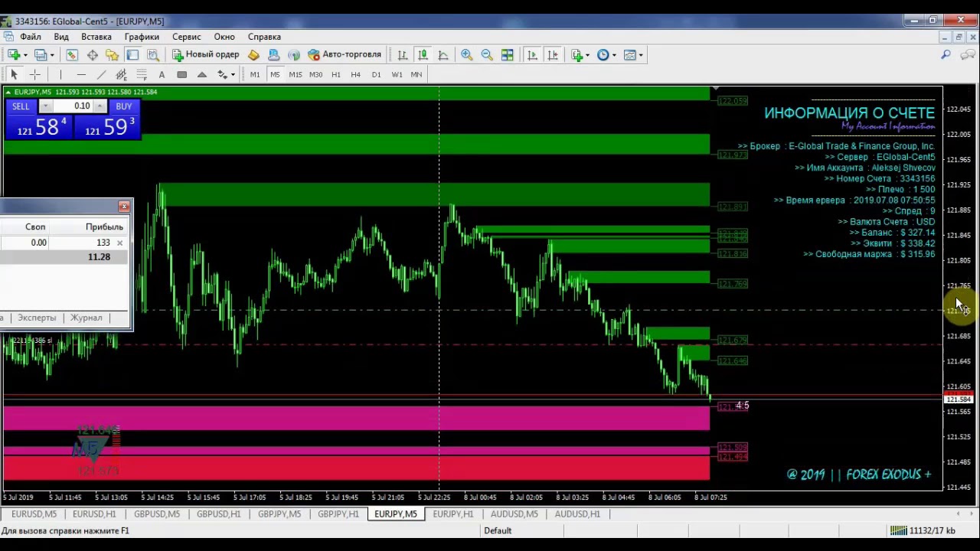Switch to candlestick chart display
The image size is (980, 551).
[423, 54]
